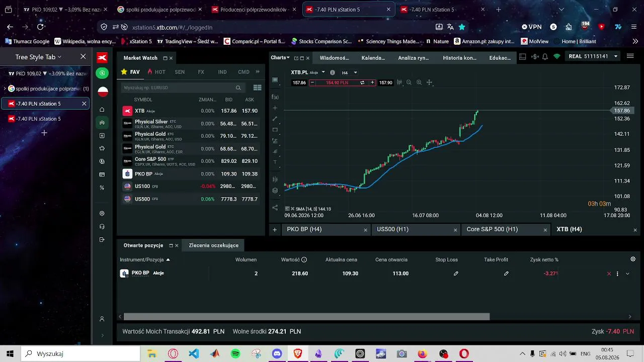Click the Wartość info icon

point(304,260)
